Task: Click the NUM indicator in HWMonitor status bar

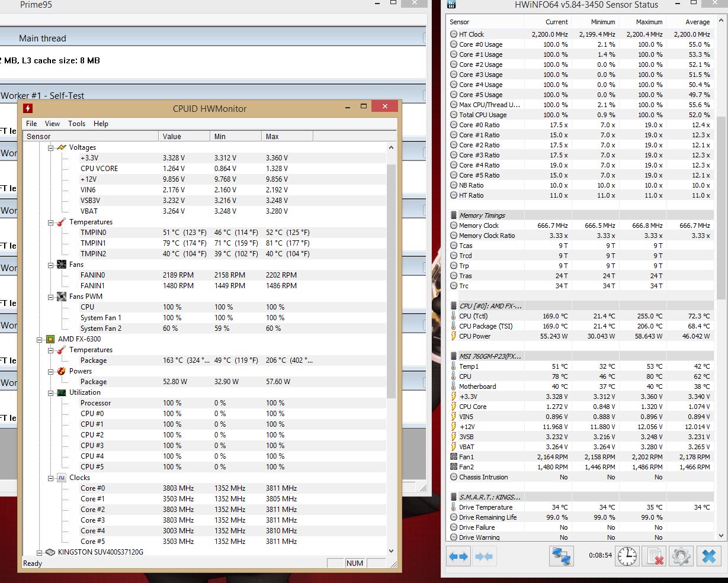Action: (354, 563)
